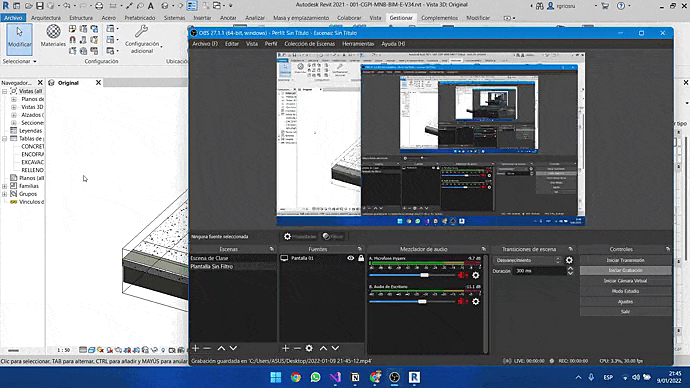Open transition properties gear in Transiciones panel
Image resolution: width=690 pixels, height=388 pixels.
569,260
